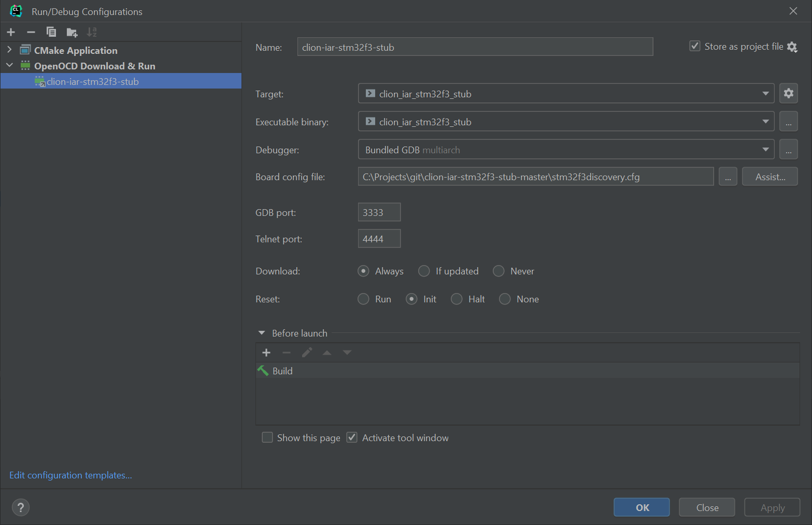Close the Run/Debug Configurations dialog
The width and height of the screenshot is (812, 525).
[793, 11]
